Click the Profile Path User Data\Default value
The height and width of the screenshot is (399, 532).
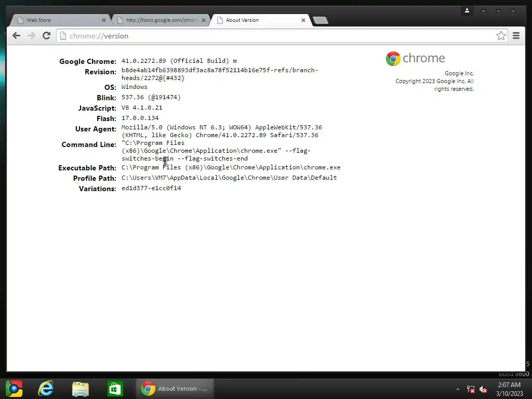pyautogui.click(x=229, y=178)
